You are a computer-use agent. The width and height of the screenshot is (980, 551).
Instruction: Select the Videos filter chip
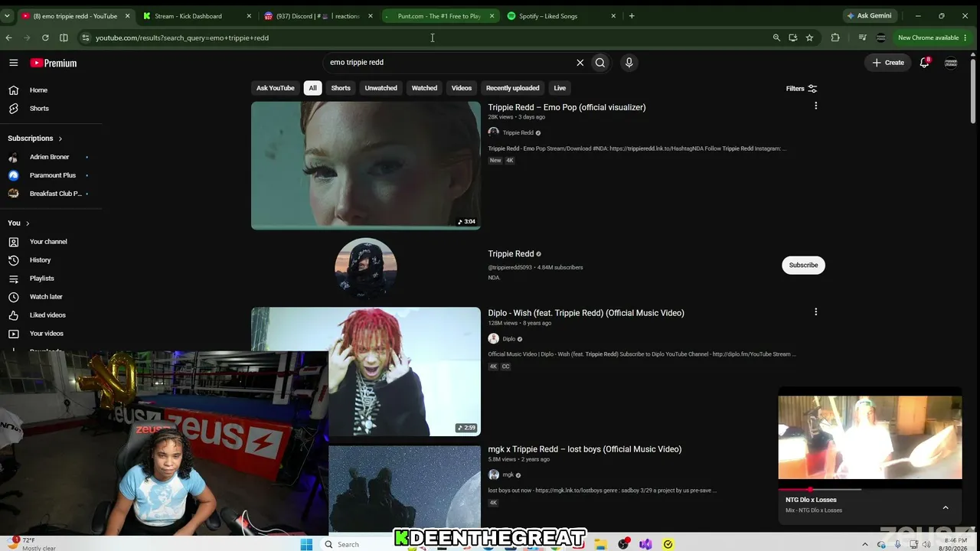(462, 88)
